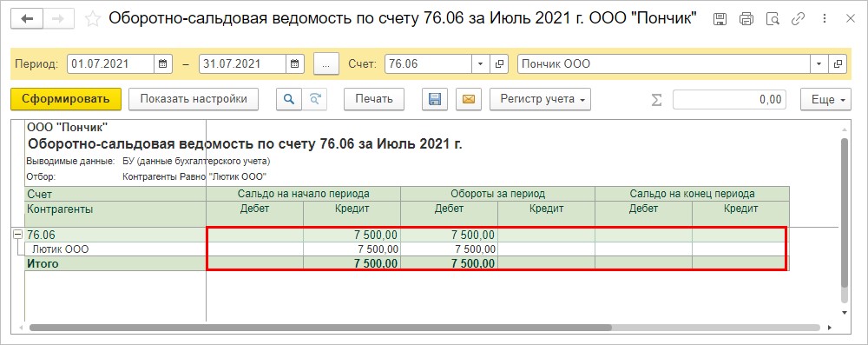Open account 76.06 in separate form
Image resolution: width=868 pixels, height=345 pixels.
tap(499, 63)
